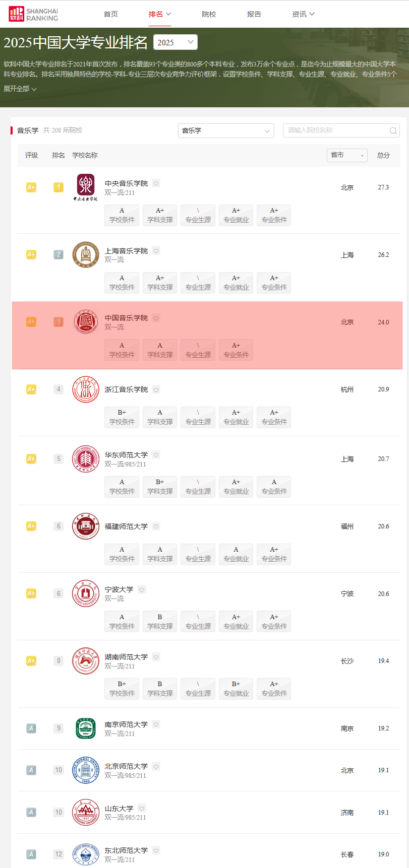Favorite 中央音乐学院 with the heart icon
This screenshot has width=409, height=868.
click(156, 183)
